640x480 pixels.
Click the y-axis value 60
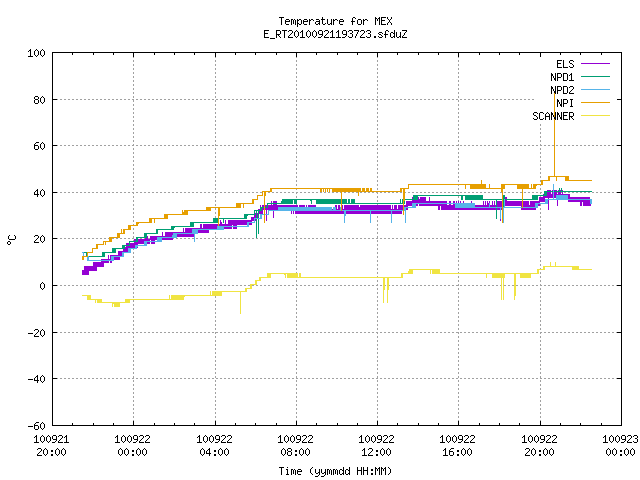pos(39,146)
